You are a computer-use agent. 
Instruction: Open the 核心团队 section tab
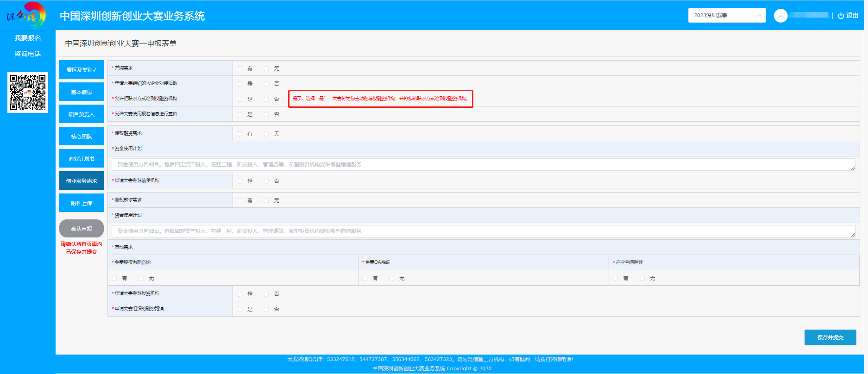(x=82, y=137)
